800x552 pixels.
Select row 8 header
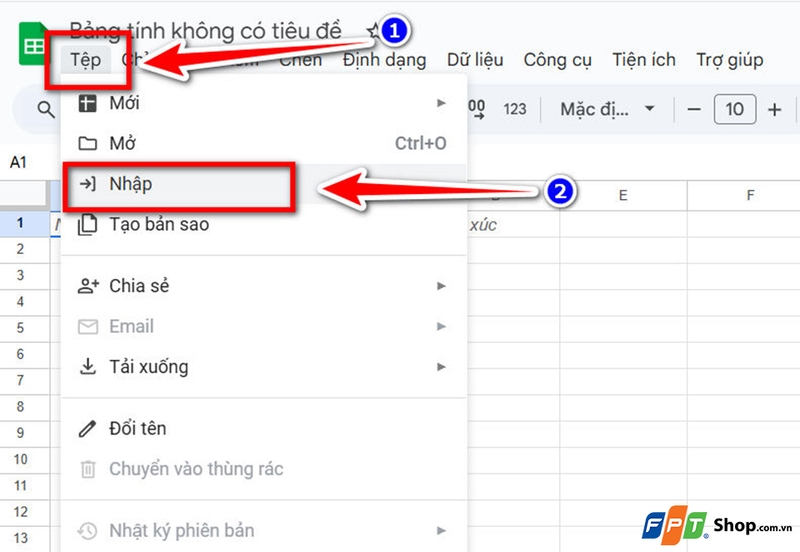(24, 407)
